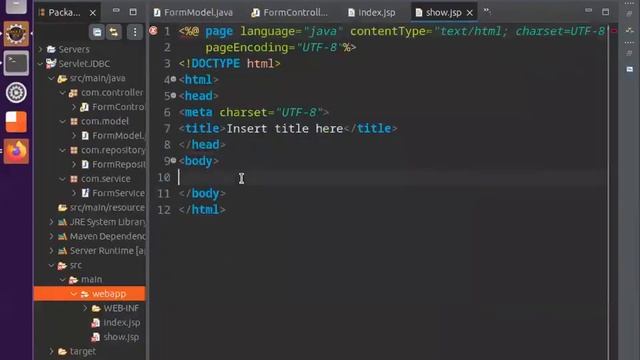Open Eclipse from the Ubuntu dock
Screen dimensions: 640x360
pyautogui.click(x=16, y=33)
